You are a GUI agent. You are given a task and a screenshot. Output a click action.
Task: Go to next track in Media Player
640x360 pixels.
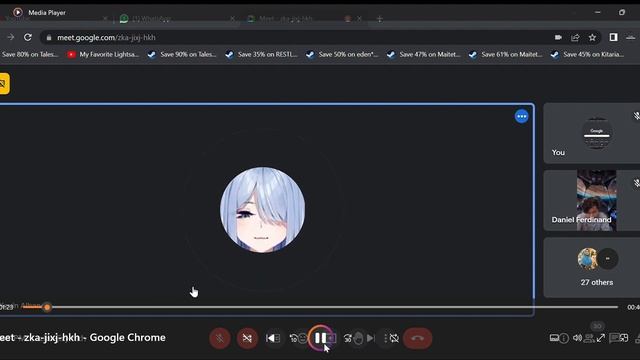[x=370, y=338]
